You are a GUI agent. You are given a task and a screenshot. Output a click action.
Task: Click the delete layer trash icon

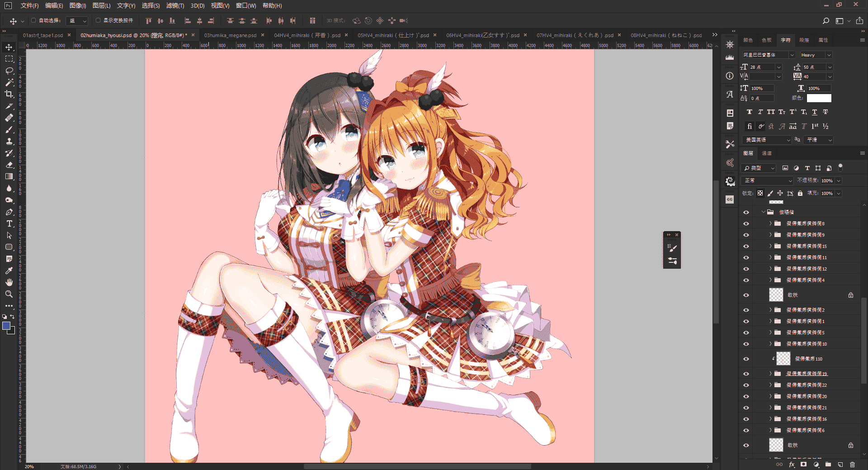coord(852,465)
